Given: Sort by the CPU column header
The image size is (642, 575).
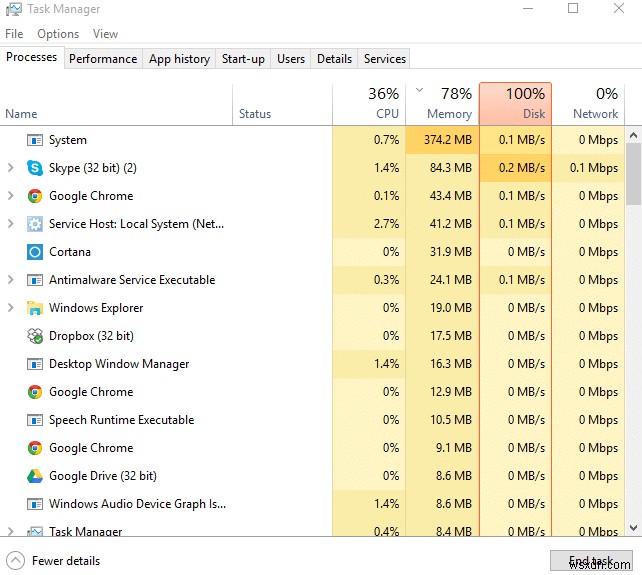Looking at the screenshot, I should pos(369,104).
